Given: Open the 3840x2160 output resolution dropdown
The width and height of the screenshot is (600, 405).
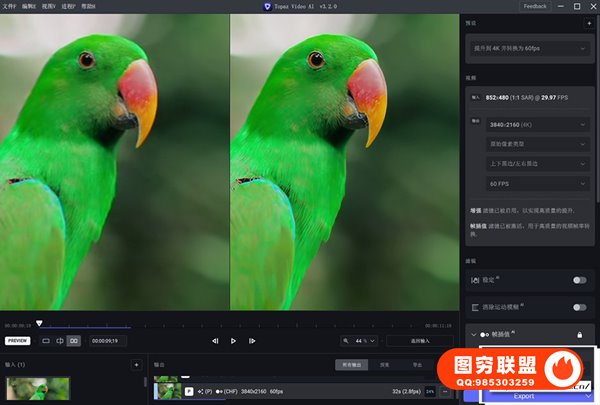Looking at the screenshot, I should click(538, 125).
